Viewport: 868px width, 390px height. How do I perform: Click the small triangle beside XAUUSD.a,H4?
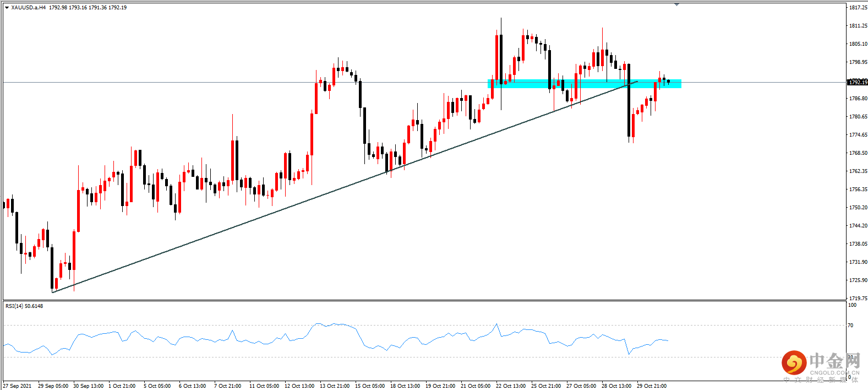(7, 8)
